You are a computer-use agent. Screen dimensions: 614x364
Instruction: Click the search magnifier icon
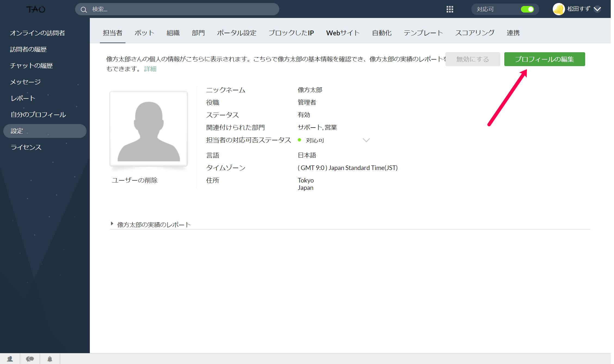(x=84, y=10)
